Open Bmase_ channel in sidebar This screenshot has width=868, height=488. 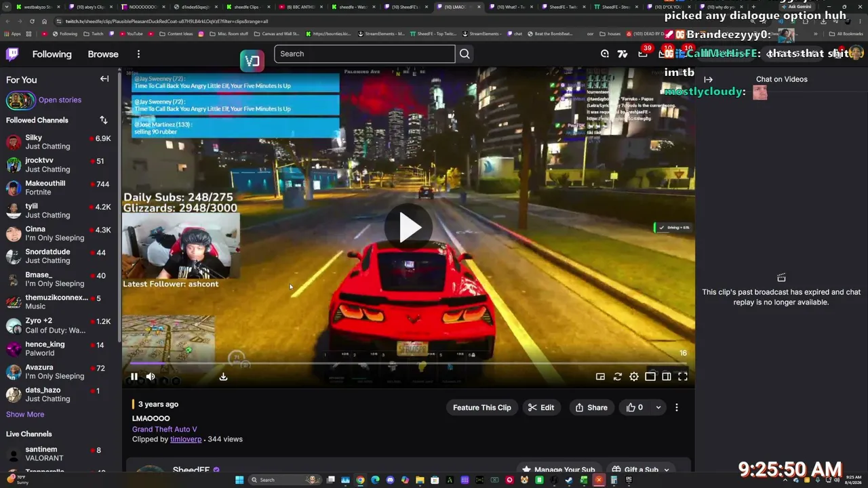point(60,279)
